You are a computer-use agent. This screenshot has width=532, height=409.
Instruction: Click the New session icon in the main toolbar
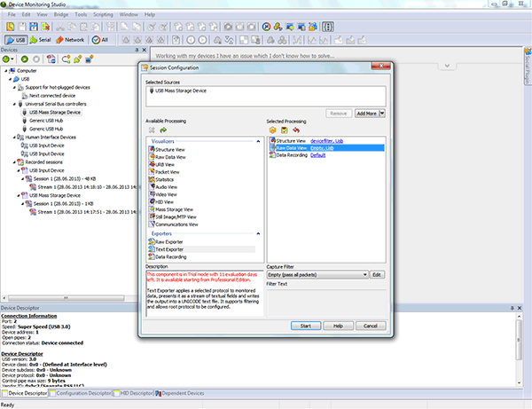11,27
